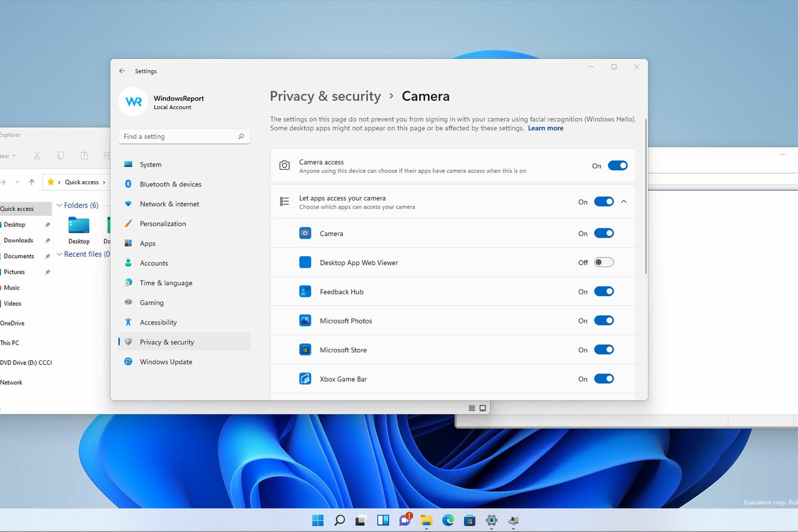
Task: Select Apps in Settings sidebar
Action: (x=184, y=243)
